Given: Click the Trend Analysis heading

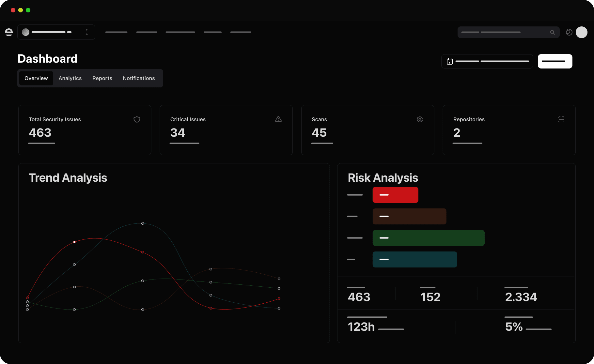Looking at the screenshot, I should pos(68,178).
